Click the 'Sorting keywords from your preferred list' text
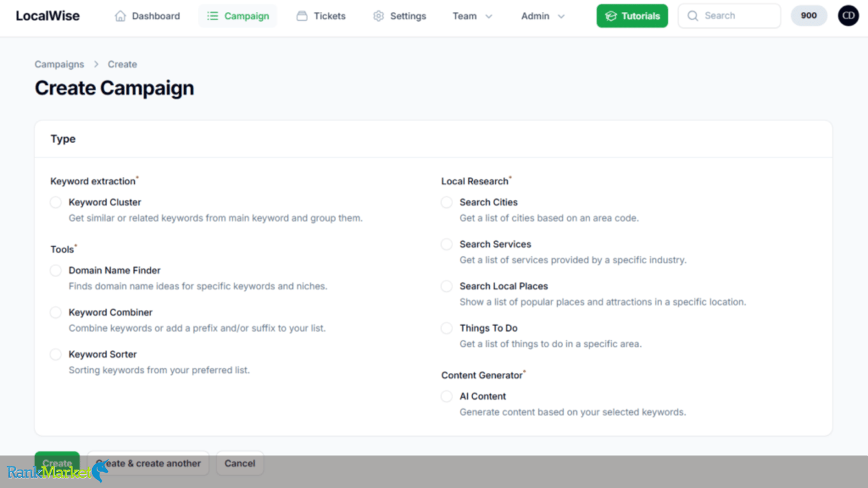 coord(159,370)
